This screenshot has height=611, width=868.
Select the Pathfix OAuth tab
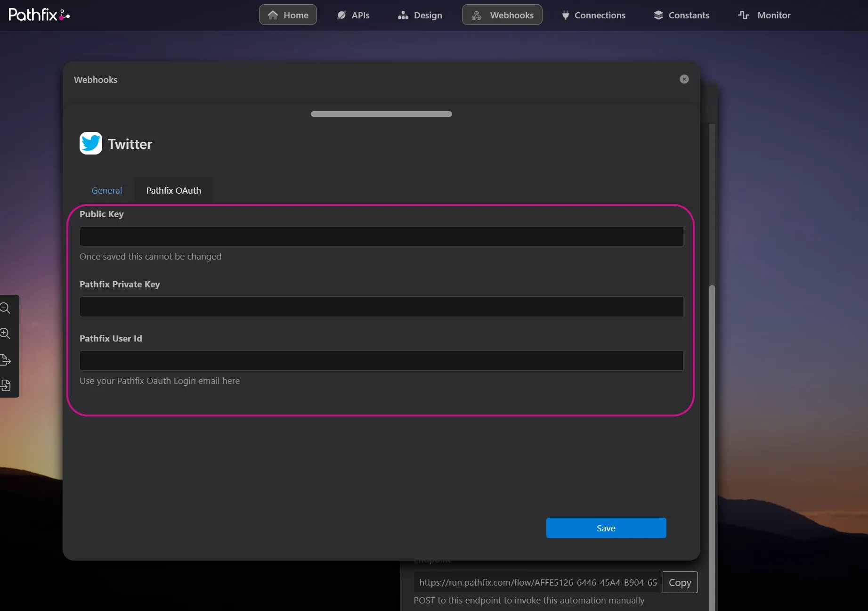pyautogui.click(x=174, y=190)
